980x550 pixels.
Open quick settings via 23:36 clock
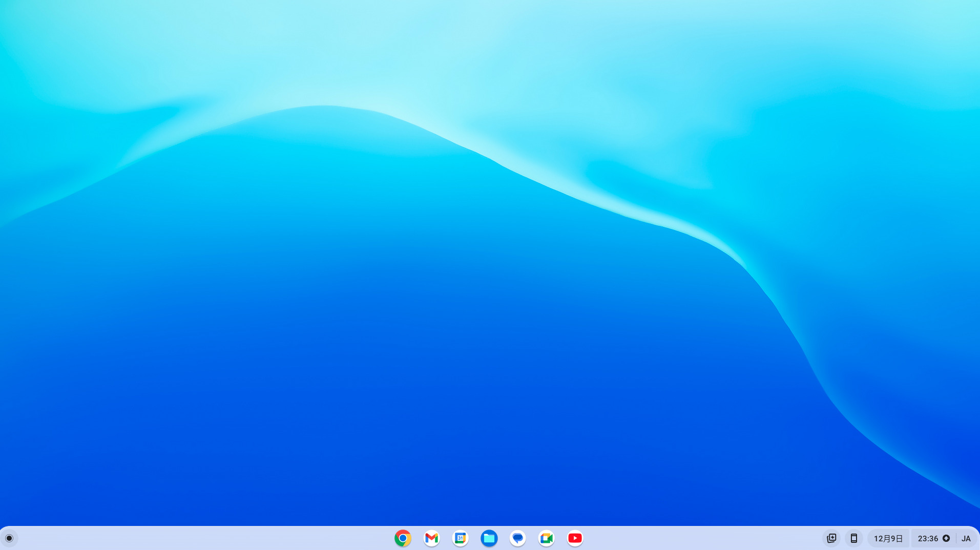[933, 538]
